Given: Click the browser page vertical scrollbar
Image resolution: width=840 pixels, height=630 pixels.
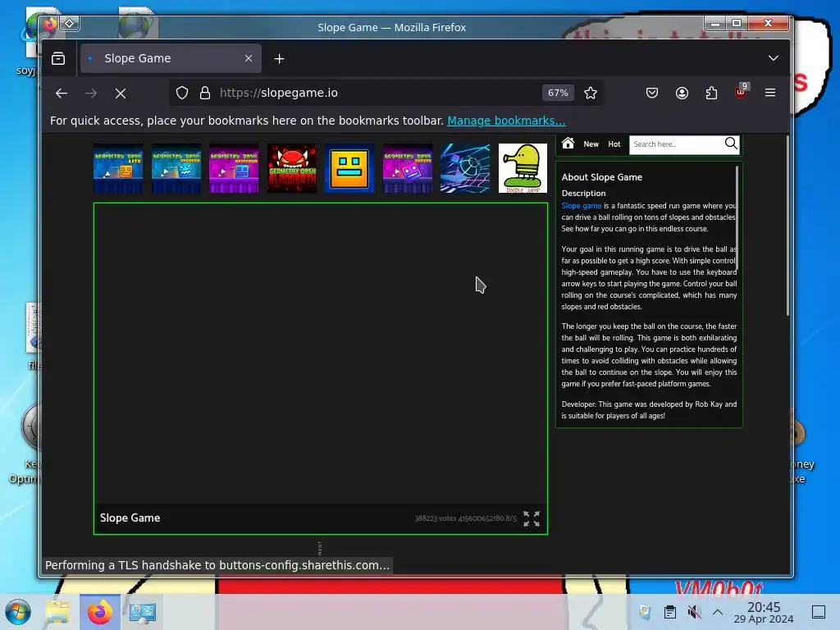Looking at the screenshot, I should [x=787, y=225].
